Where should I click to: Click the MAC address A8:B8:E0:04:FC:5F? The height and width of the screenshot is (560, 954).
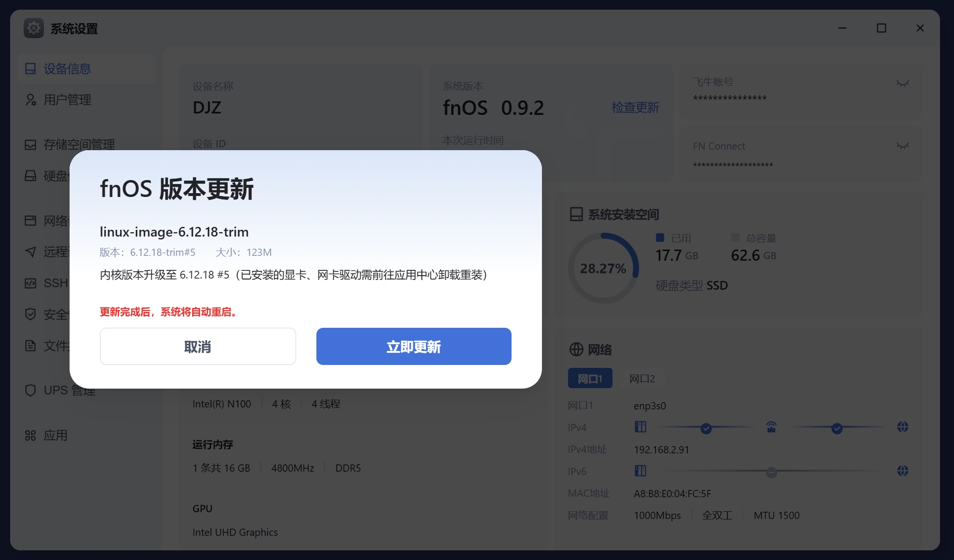point(672,493)
